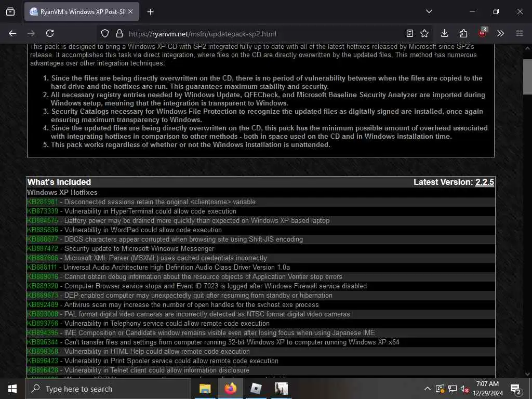Open the KB892489 hotfix link
This screenshot has width=532, height=399.
click(x=43, y=304)
